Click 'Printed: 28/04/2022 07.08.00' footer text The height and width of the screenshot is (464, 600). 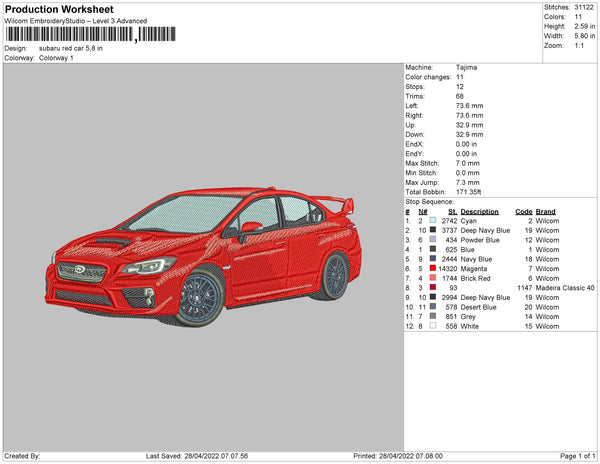398,456
